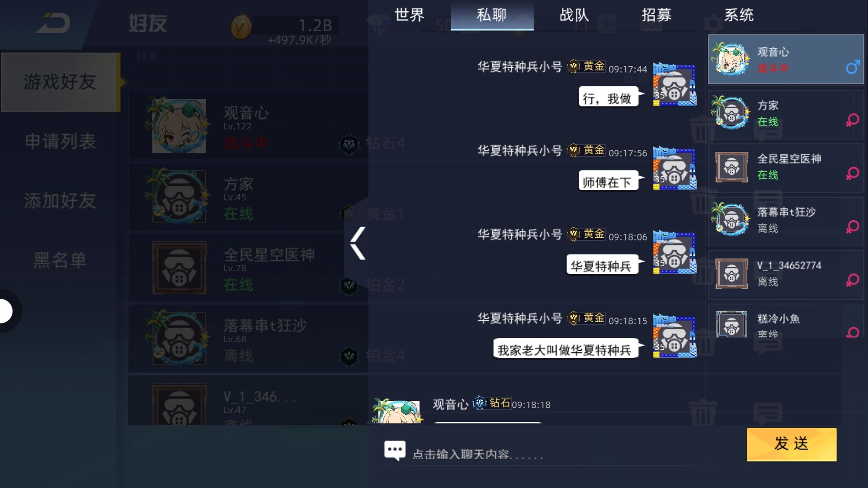Image resolution: width=868 pixels, height=488 pixels.
Task: Click the back arrow icon
Action: pyautogui.click(x=53, y=23)
